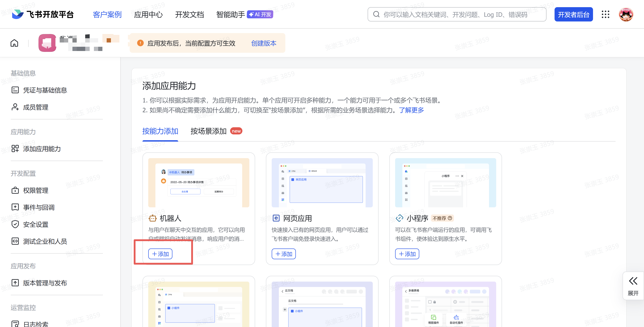The image size is (644, 327).
Task: Open the user avatar profile menu
Action: 626,14
